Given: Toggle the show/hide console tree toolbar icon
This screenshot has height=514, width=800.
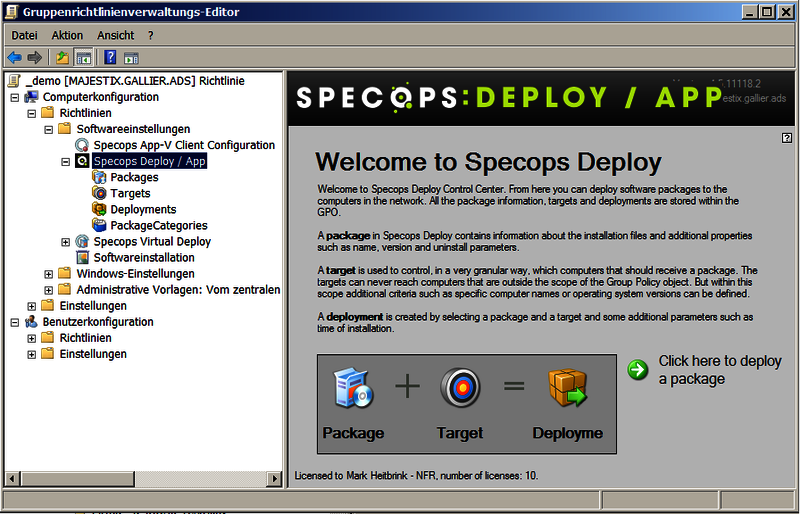Looking at the screenshot, I should point(83,57).
